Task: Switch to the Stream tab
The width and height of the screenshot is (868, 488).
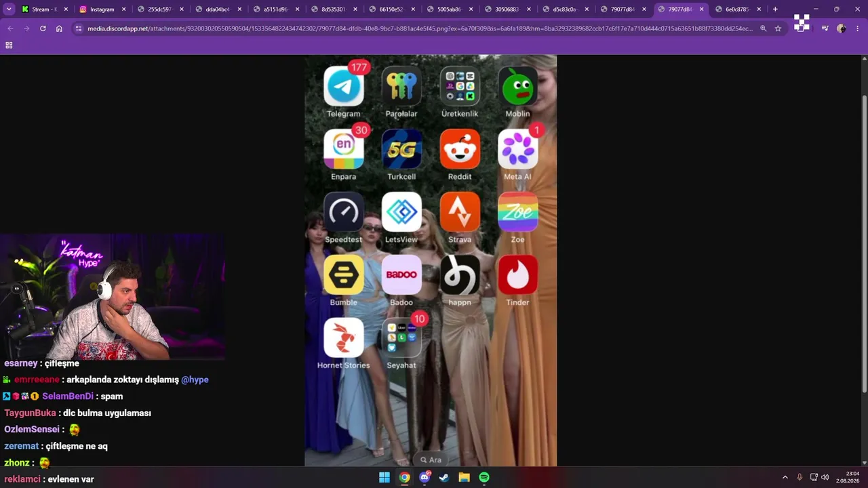Action: (x=44, y=9)
